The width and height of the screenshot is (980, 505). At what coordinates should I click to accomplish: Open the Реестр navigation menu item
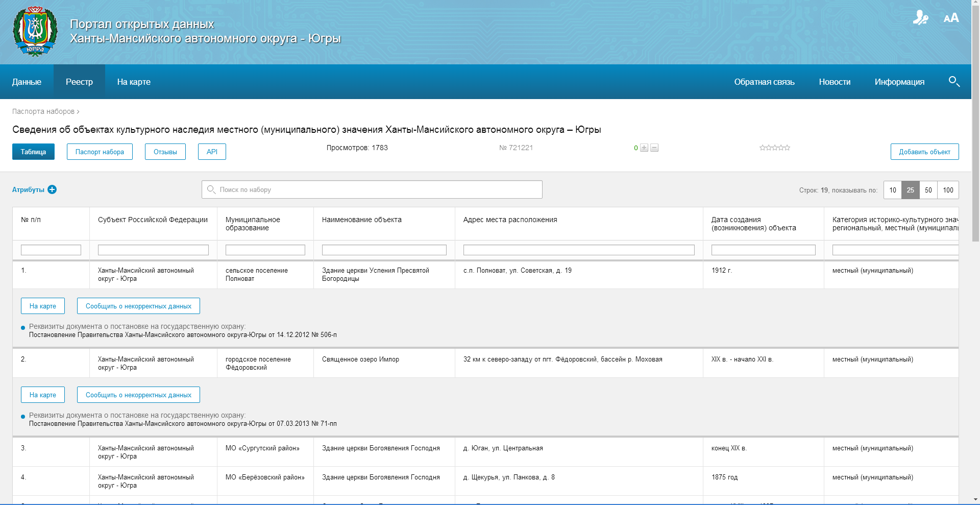pos(79,82)
